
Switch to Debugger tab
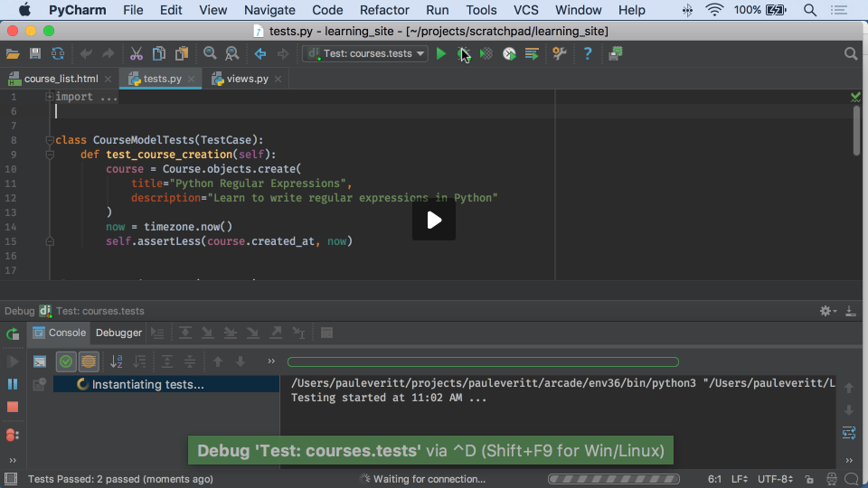pos(118,333)
